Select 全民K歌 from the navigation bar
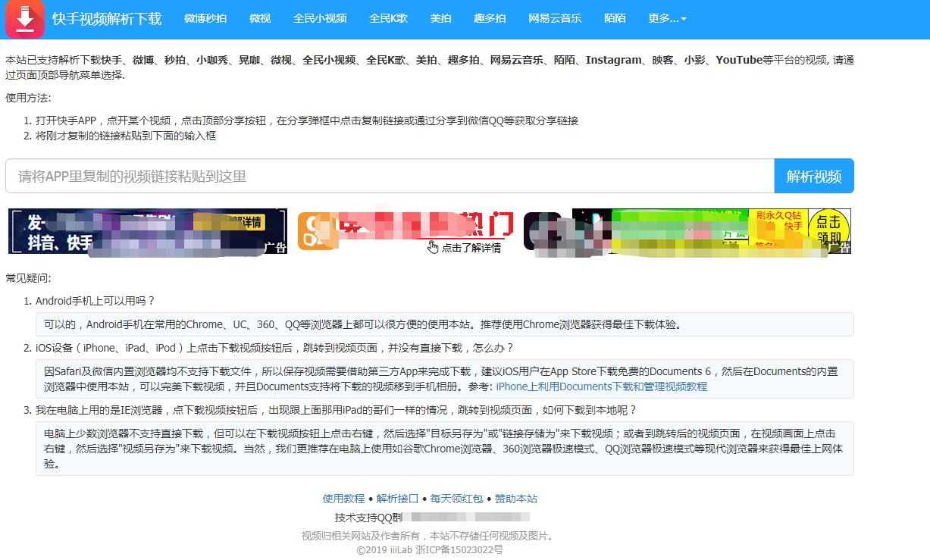Image resolution: width=930 pixels, height=560 pixels. pos(388,20)
